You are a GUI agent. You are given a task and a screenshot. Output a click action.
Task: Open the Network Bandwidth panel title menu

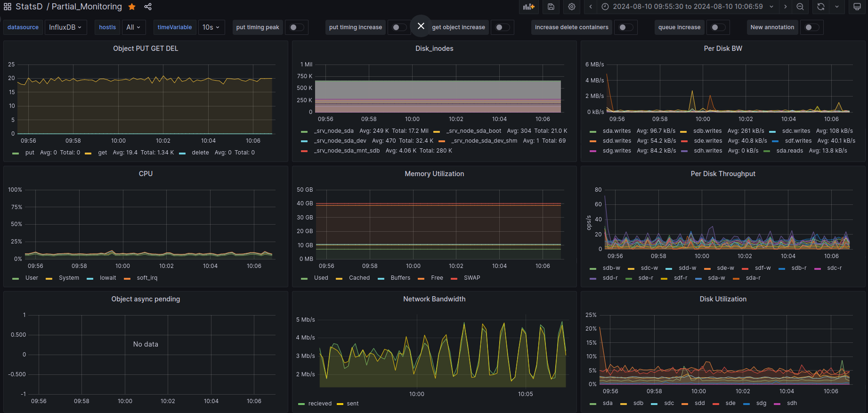pyautogui.click(x=434, y=299)
